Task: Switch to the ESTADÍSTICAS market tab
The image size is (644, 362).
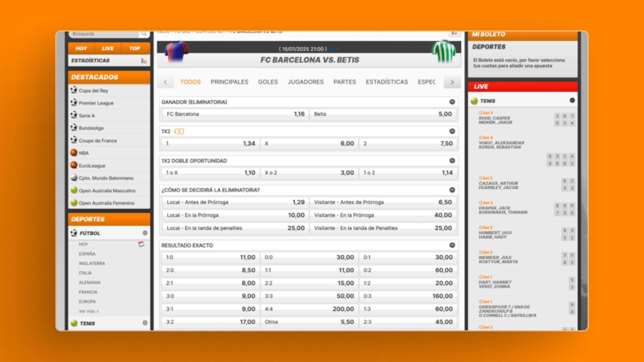Action: [387, 82]
